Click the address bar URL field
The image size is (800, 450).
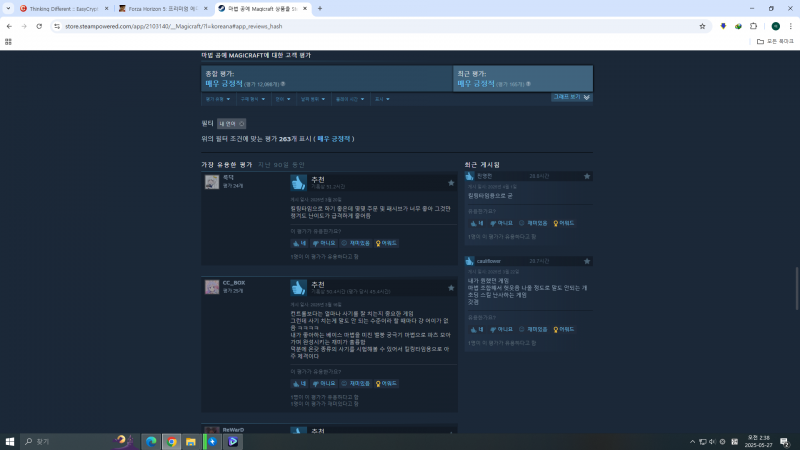(x=378, y=26)
